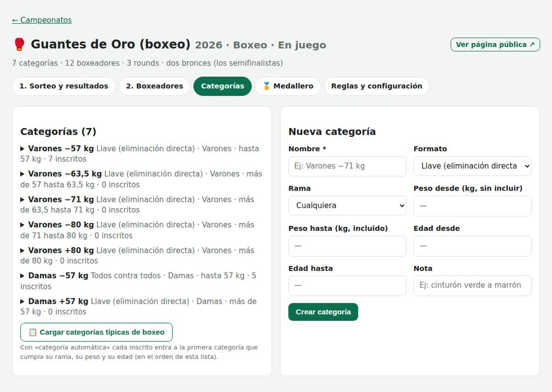Click the '2026 · Boxeo · En juego' status text
552x392 pixels.
tap(261, 45)
